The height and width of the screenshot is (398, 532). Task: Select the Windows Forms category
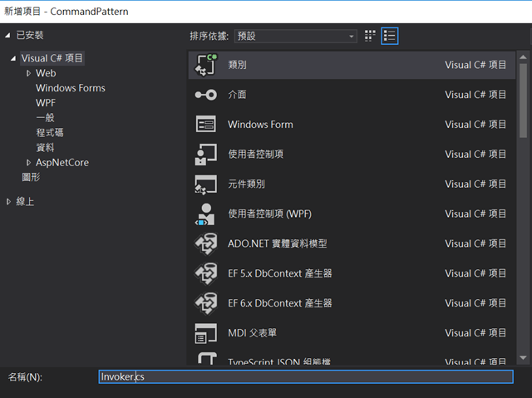pyautogui.click(x=71, y=88)
